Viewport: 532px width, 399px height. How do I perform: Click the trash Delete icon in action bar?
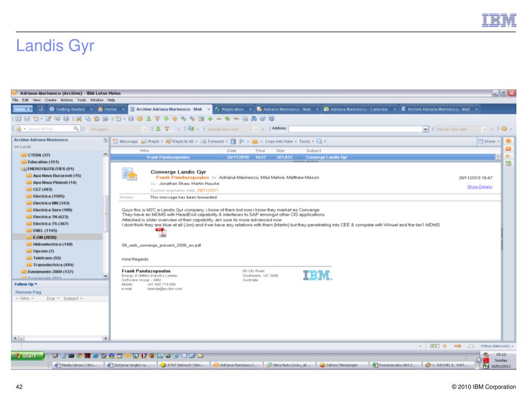[233, 141]
